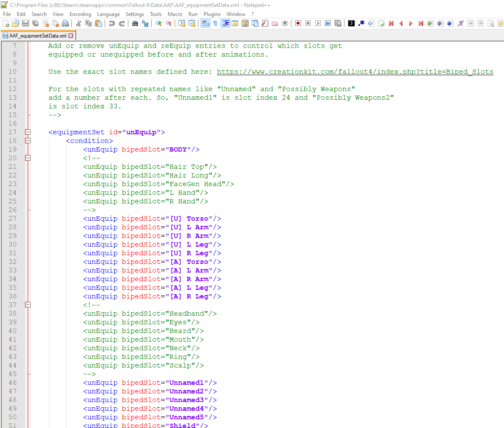Click the stop macro recording icon
The image size is (504, 428).
308,23
